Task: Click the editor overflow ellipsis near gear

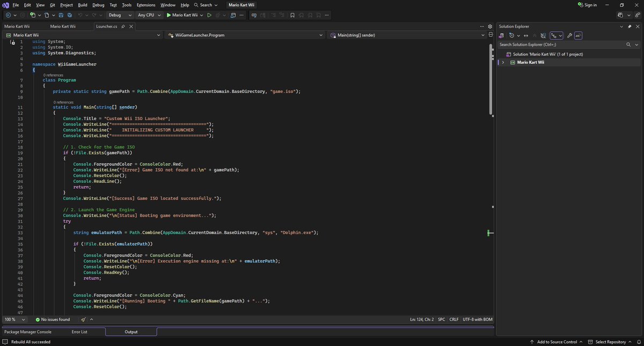Action: pyautogui.click(x=482, y=26)
